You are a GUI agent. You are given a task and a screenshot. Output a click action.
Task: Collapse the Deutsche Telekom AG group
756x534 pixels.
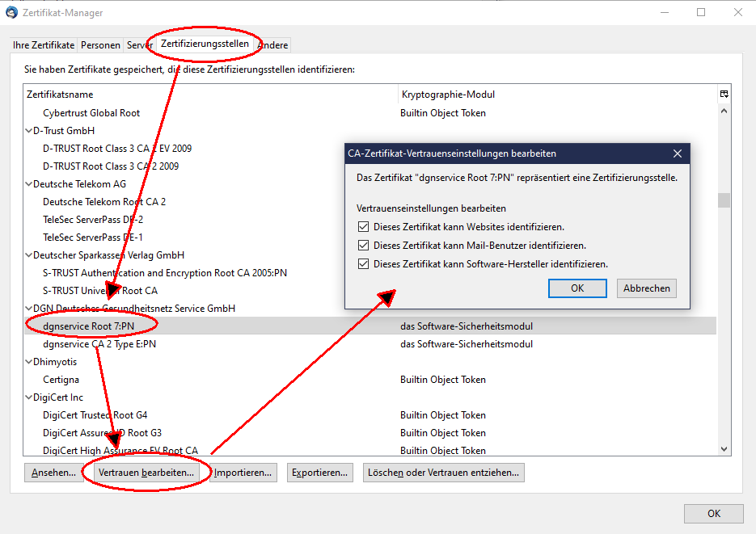coord(29,184)
